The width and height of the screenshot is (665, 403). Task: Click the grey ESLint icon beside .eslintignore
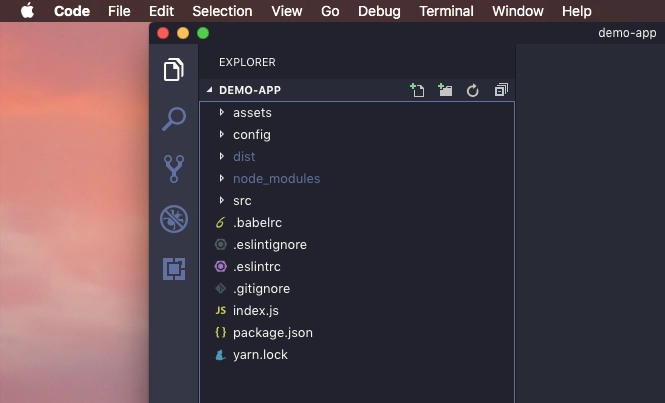(221, 244)
